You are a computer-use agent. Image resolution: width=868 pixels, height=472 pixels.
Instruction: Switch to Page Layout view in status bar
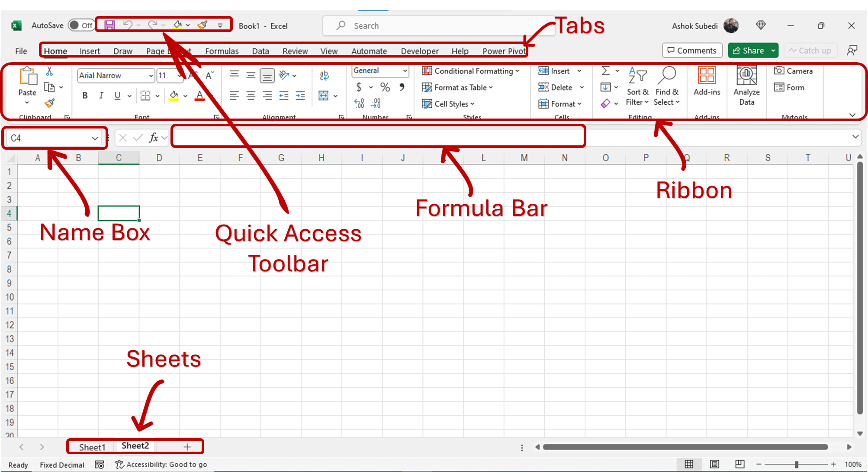click(x=714, y=464)
